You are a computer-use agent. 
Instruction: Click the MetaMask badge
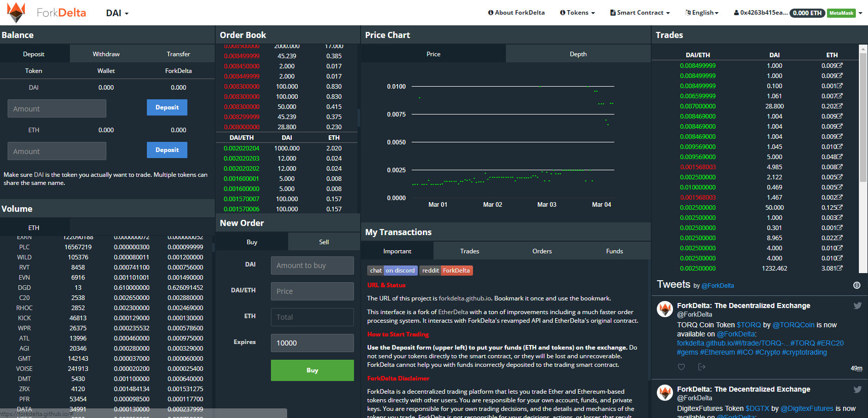click(841, 13)
